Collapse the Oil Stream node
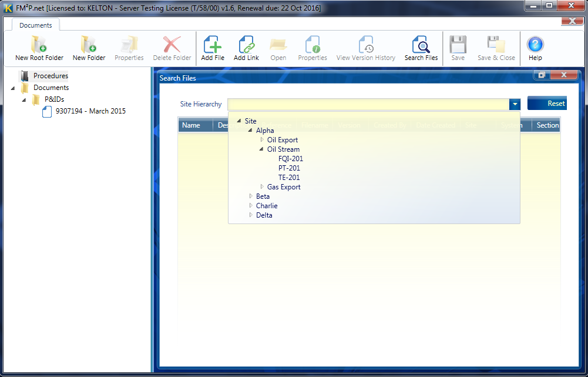 (261, 149)
